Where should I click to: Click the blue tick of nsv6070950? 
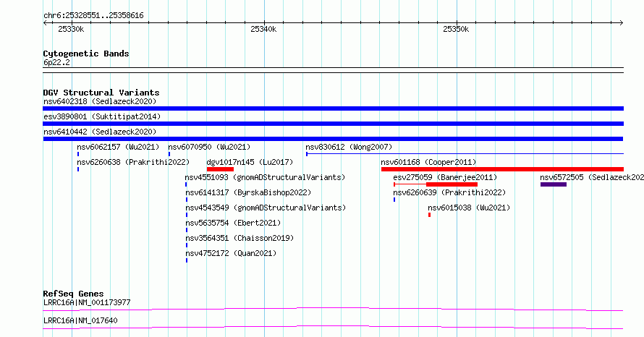pyautogui.click(x=169, y=154)
